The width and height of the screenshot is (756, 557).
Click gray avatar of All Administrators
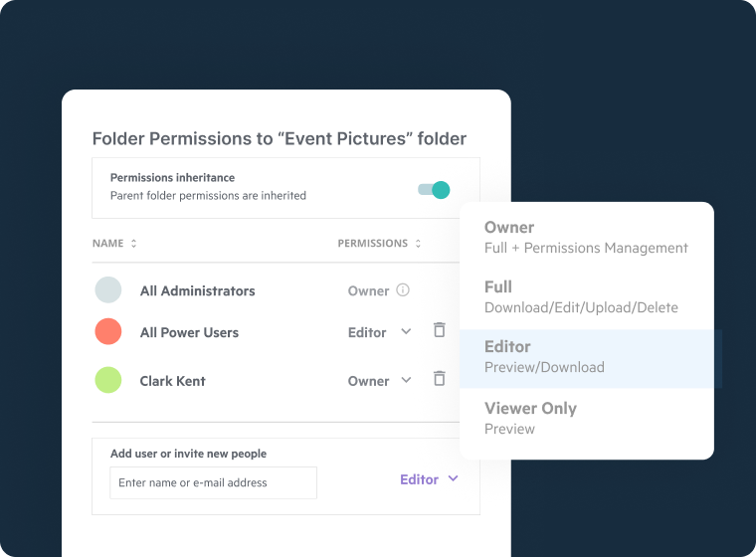(x=108, y=290)
